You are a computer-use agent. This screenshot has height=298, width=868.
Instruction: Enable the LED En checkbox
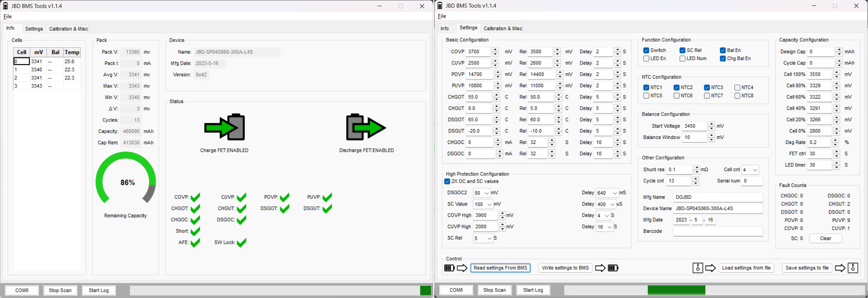pos(646,59)
